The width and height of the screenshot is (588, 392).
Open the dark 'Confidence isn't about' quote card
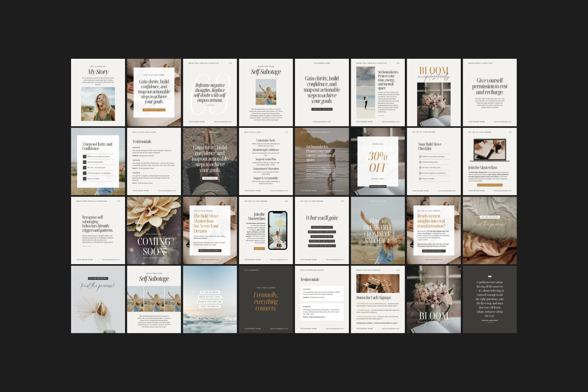tap(490, 300)
